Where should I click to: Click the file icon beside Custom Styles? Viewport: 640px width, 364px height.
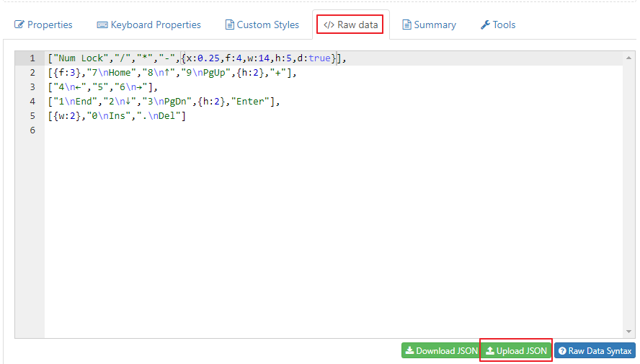pos(229,25)
